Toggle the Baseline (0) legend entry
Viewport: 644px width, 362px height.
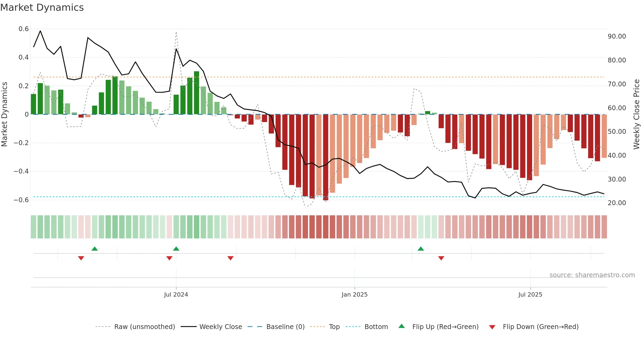276,327
